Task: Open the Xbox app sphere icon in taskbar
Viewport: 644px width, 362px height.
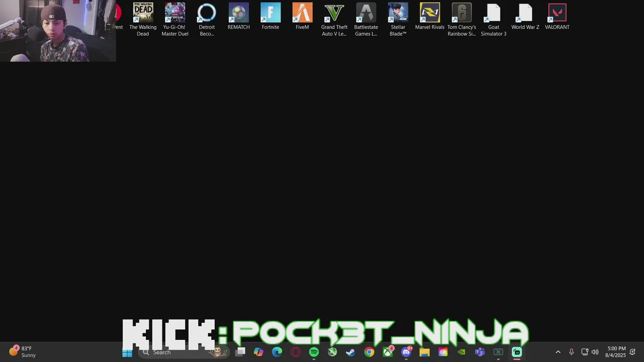Action: 333,352
